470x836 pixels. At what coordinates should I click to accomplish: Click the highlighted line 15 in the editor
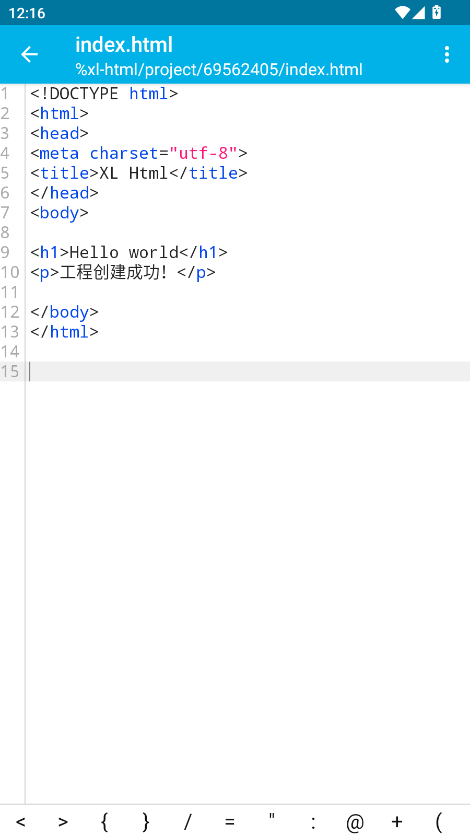tap(248, 371)
